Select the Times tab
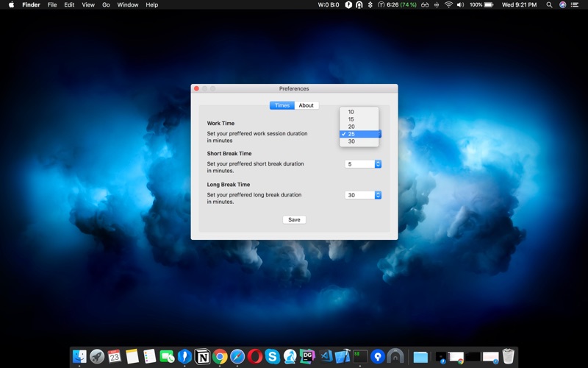This screenshot has height=368, width=588. 282,105
